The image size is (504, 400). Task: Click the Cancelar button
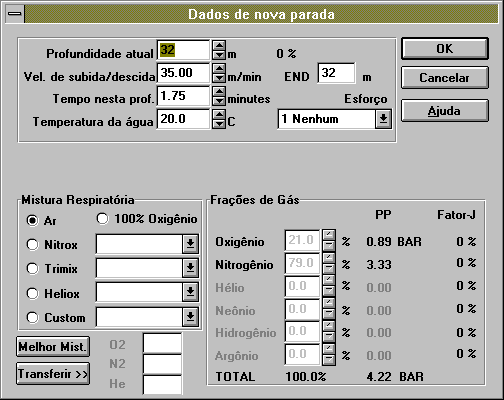click(x=445, y=78)
